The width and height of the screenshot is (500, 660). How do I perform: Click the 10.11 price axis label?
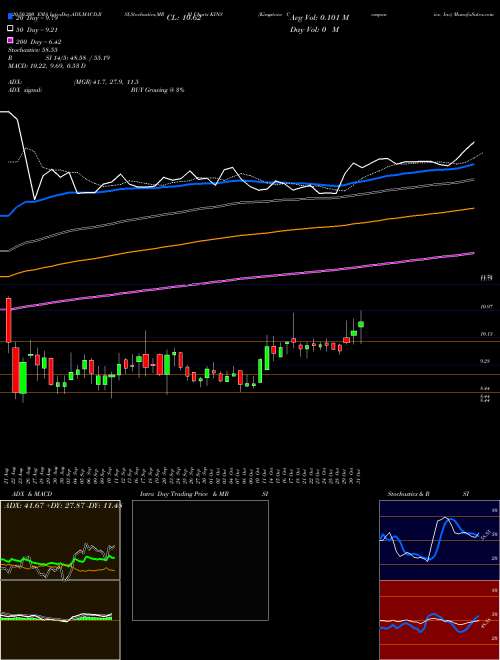pos(486,333)
